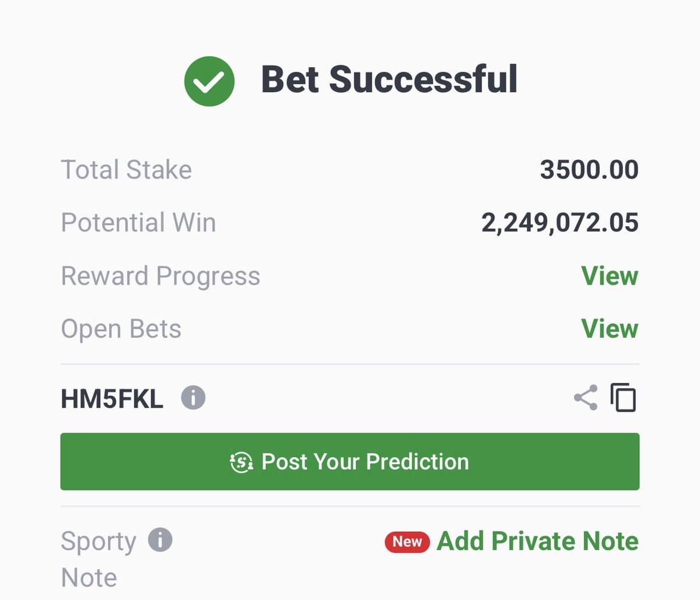Screen dimensions: 700x600
Task: Copy the booking code with the copy icon
Action: point(623,398)
